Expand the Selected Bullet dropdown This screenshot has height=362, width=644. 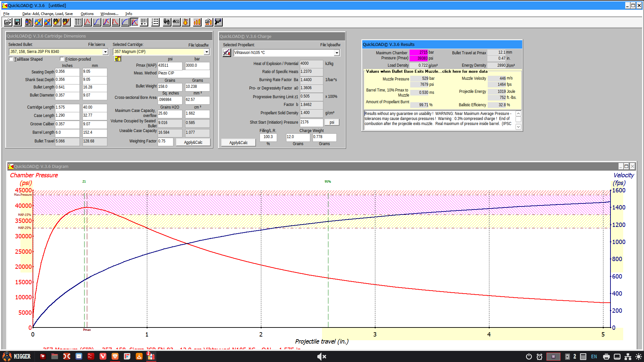pos(105,52)
